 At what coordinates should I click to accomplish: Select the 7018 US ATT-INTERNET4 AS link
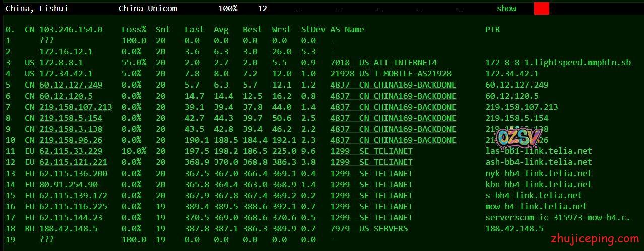pyautogui.click(x=383, y=63)
